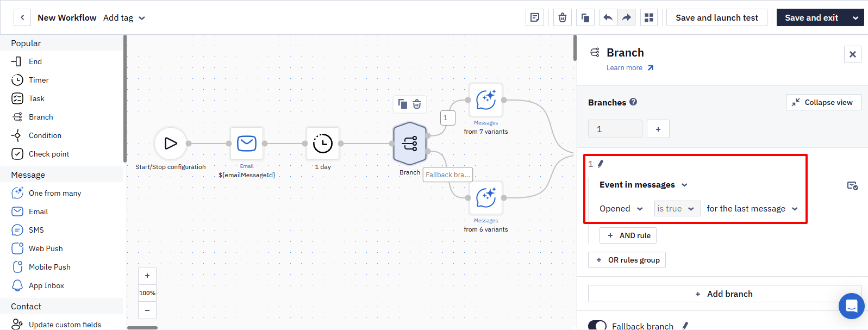Open the Event in messages dropdown

tap(644, 185)
